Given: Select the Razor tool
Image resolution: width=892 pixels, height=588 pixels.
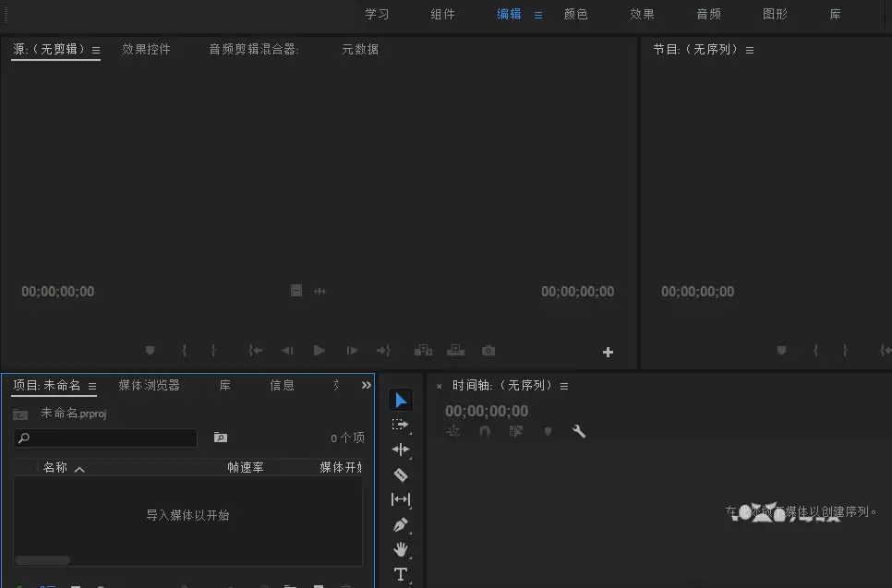Looking at the screenshot, I should [x=401, y=474].
